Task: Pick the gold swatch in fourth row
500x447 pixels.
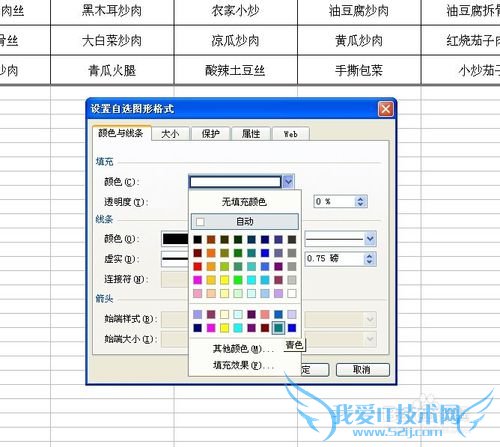Action: [x=211, y=280]
